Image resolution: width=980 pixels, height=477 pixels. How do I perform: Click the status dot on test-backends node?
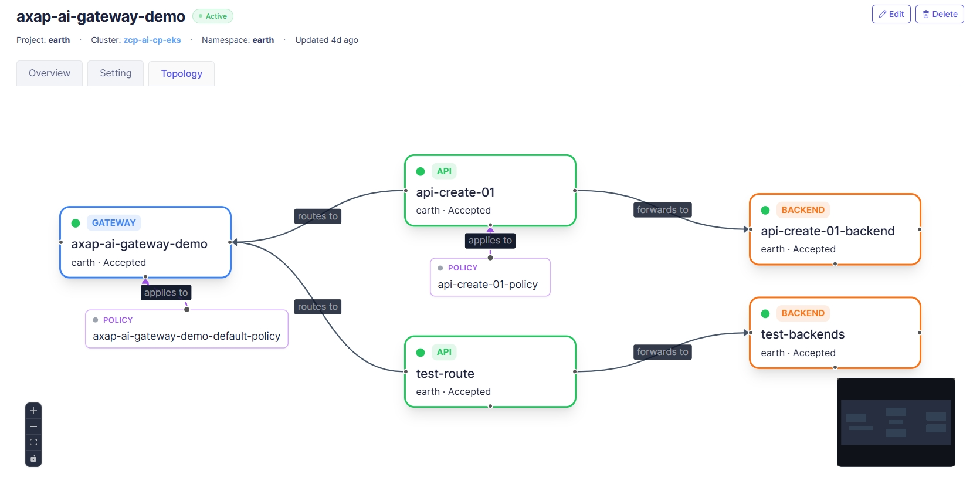click(765, 313)
